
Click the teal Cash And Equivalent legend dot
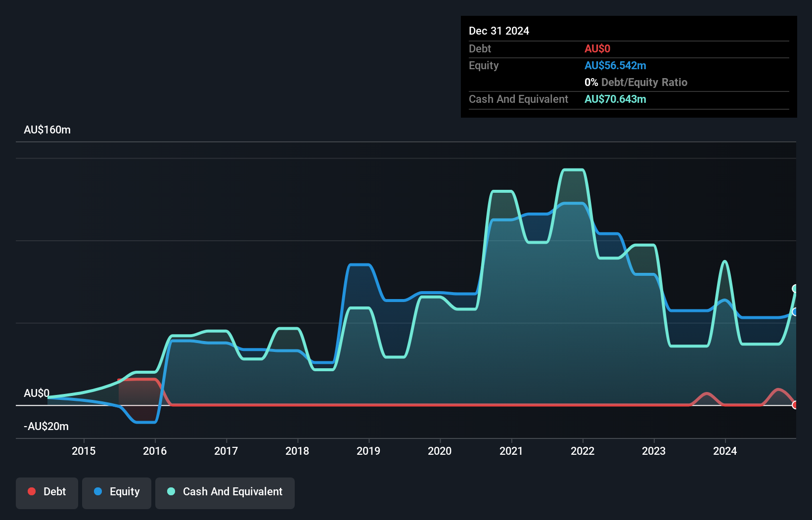[x=171, y=491]
